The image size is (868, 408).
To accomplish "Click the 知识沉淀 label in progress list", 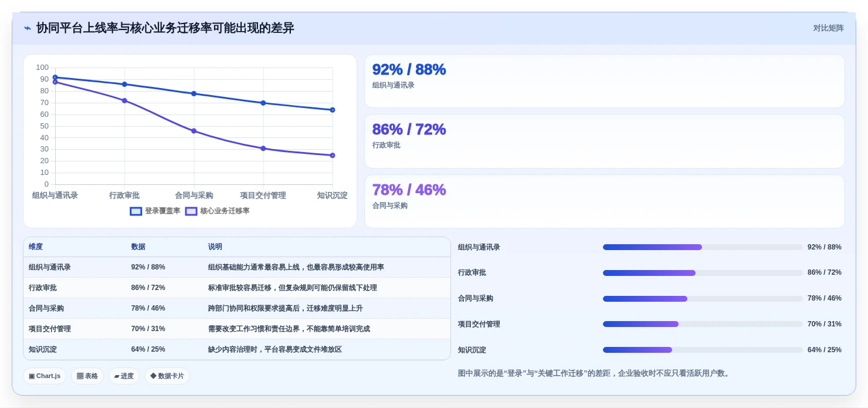I will 472,350.
